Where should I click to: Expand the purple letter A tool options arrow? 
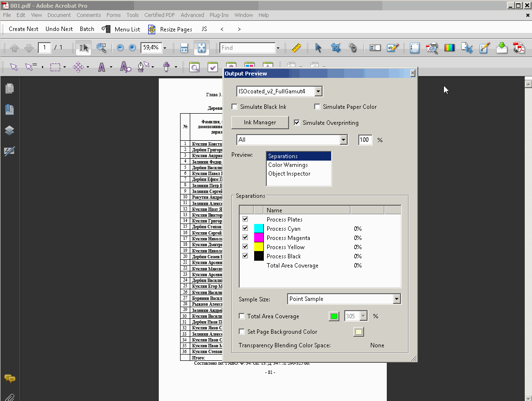[111, 67]
